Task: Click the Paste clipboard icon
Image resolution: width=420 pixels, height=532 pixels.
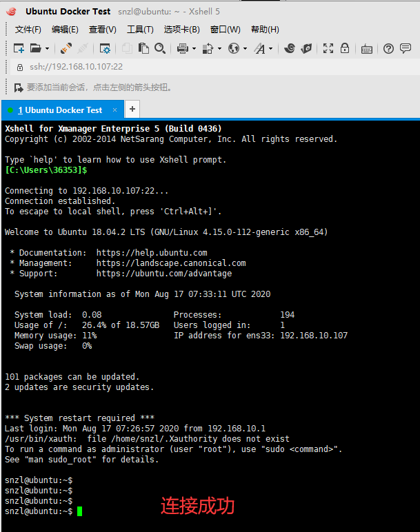Action: click(143, 48)
